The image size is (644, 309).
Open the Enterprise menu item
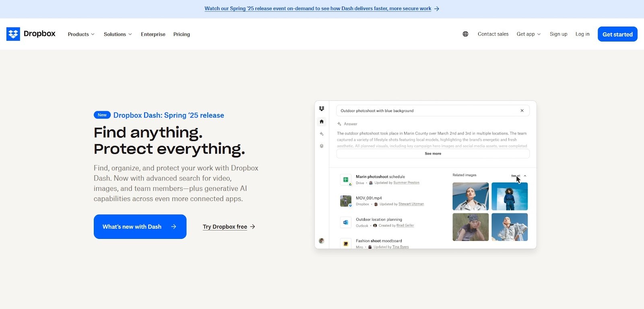[153, 34]
